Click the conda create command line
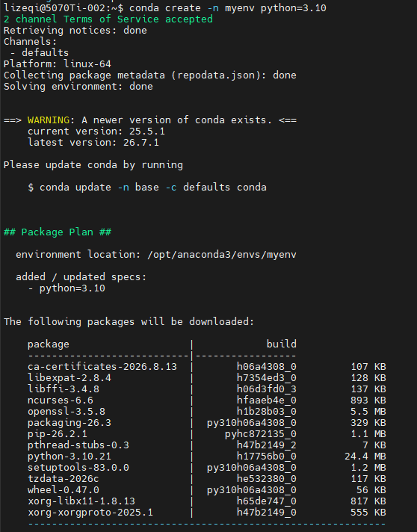 point(165,7)
